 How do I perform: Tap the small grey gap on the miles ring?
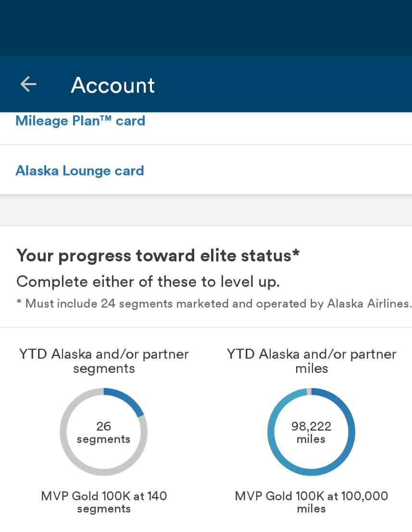click(309, 391)
